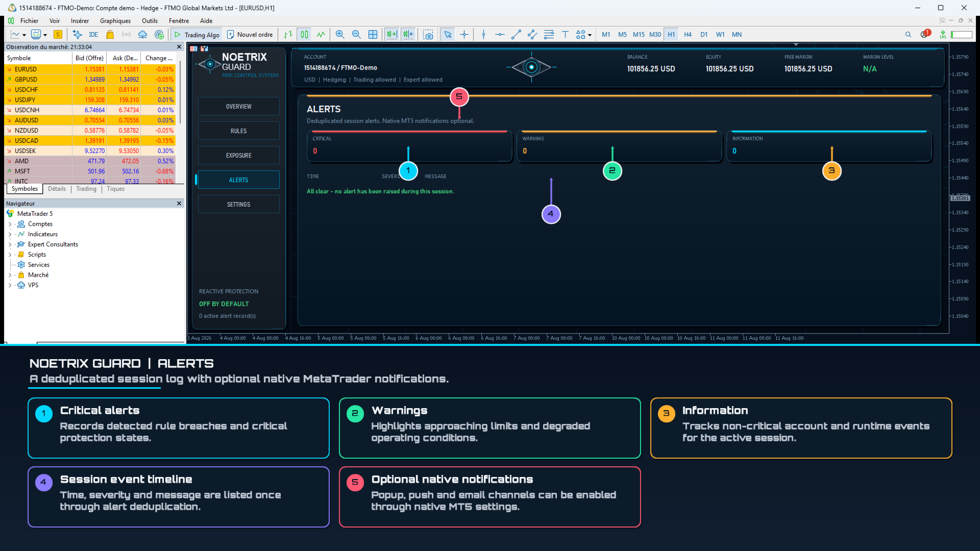The image size is (980, 551).
Task: Switch chart to line chart mode
Action: coord(321,35)
